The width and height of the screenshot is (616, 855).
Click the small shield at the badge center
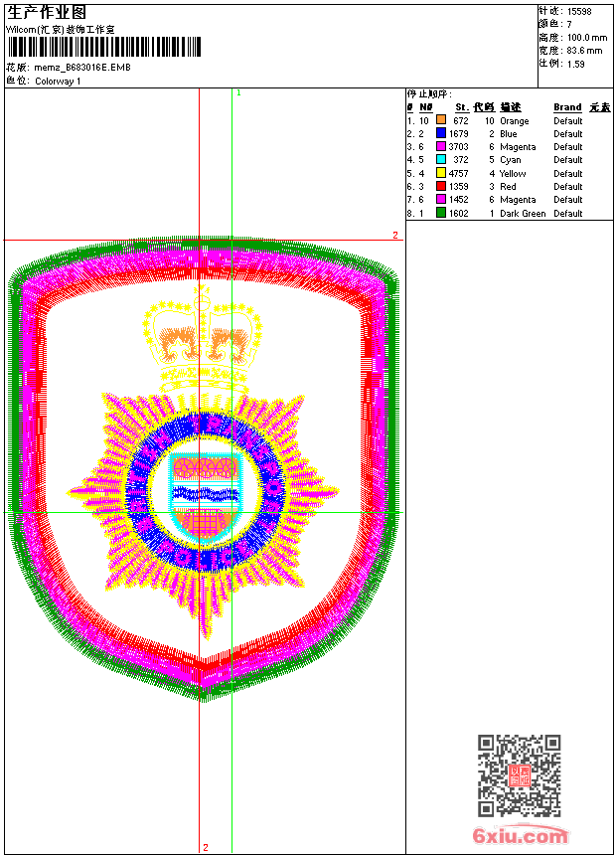[x=205, y=496]
